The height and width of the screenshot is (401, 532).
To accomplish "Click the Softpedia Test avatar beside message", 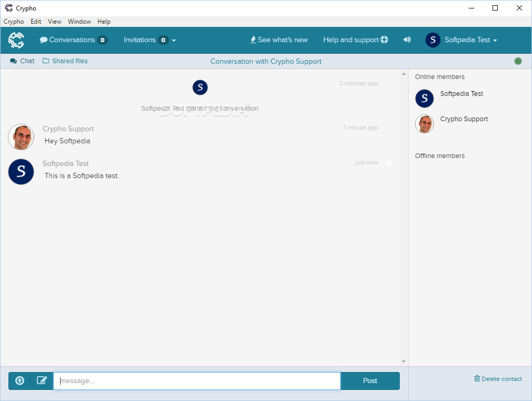I will tap(21, 172).
